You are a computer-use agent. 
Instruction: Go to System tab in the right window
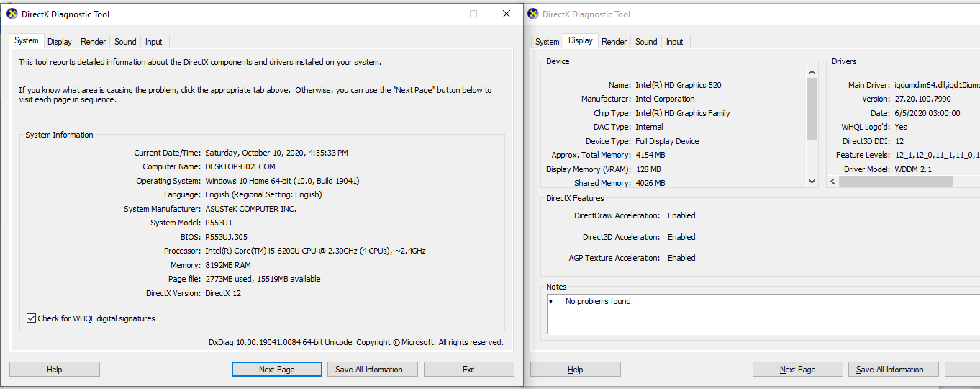(547, 42)
